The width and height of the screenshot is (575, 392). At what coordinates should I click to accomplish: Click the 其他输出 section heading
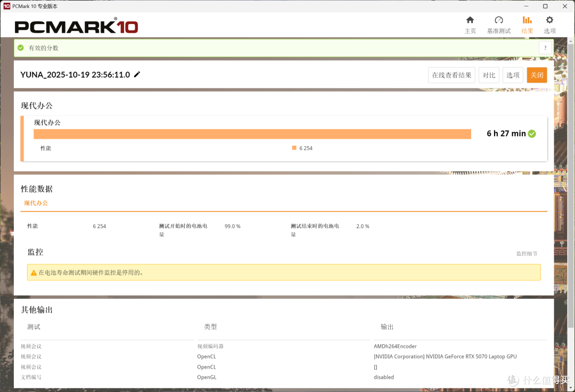point(37,310)
